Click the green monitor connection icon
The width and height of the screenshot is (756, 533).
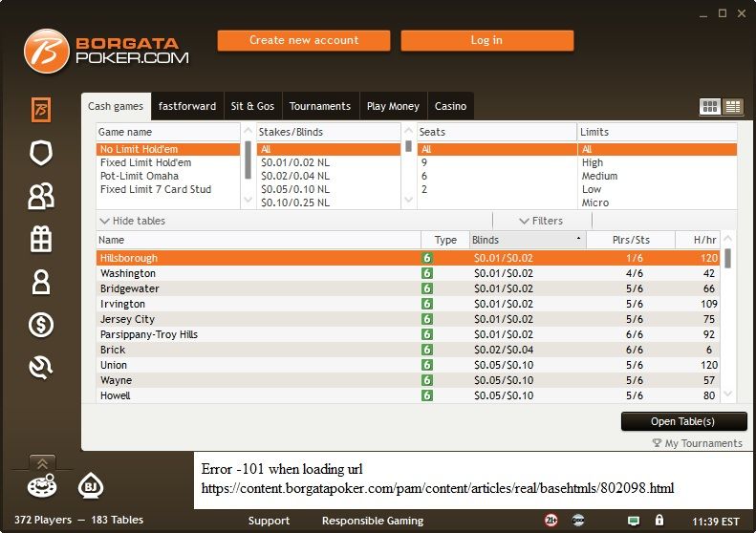point(634,521)
